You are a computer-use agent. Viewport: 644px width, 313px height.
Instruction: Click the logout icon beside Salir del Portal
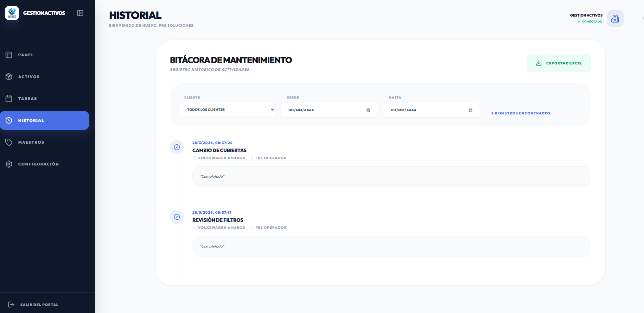(x=11, y=305)
